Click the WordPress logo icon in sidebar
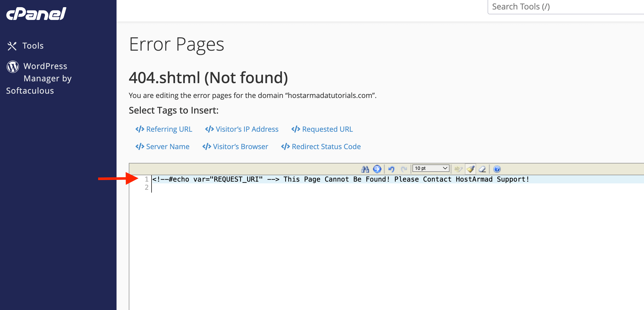This screenshot has width=644, height=310. [x=13, y=67]
